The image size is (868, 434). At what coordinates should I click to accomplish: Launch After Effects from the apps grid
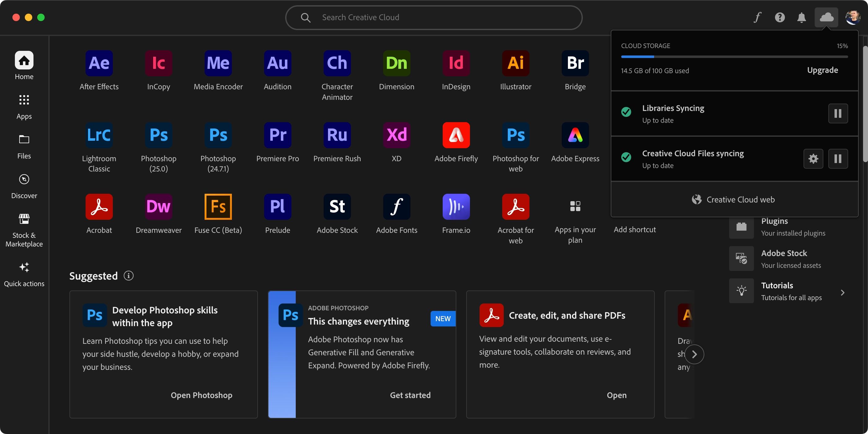coord(99,63)
